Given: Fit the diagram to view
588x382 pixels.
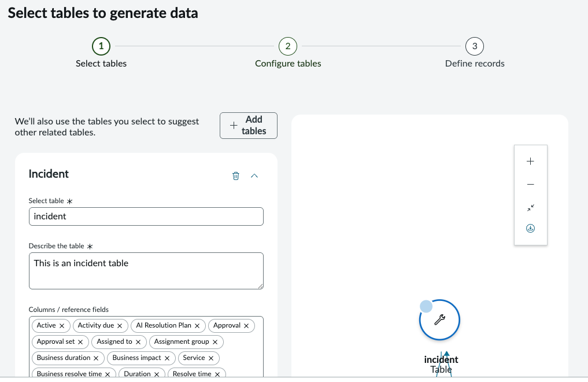Looking at the screenshot, I should pyautogui.click(x=530, y=208).
